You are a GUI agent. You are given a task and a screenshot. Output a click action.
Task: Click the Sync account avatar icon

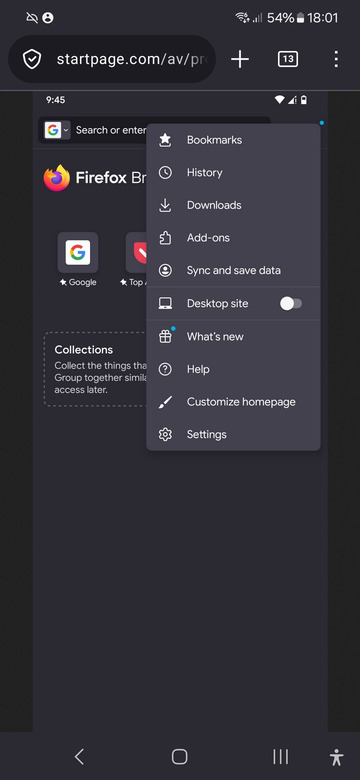[x=165, y=271]
